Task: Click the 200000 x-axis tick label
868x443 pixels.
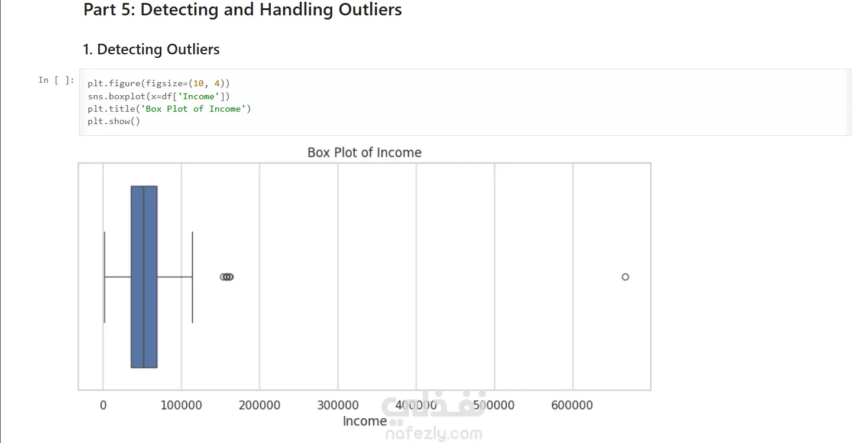Action: (x=260, y=406)
